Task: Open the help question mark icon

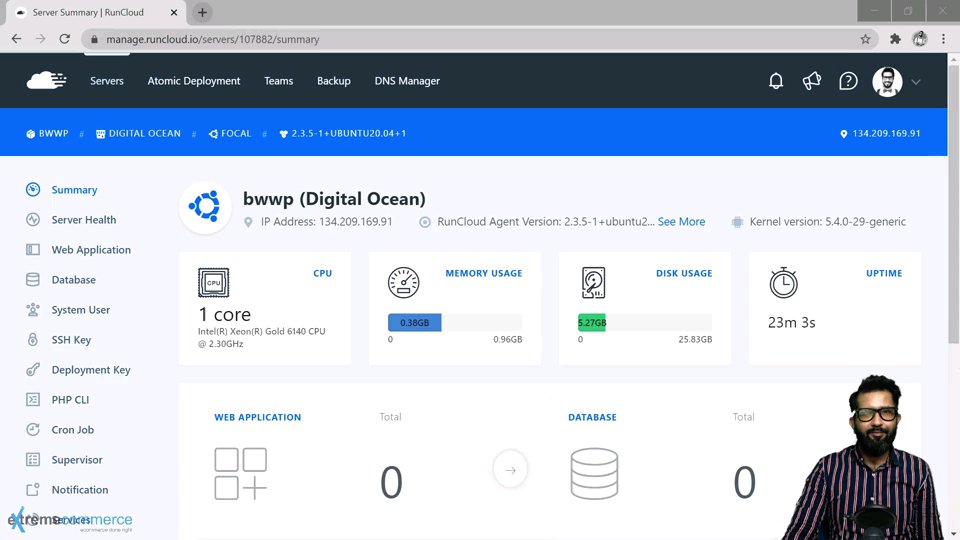Action: [x=848, y=81]
